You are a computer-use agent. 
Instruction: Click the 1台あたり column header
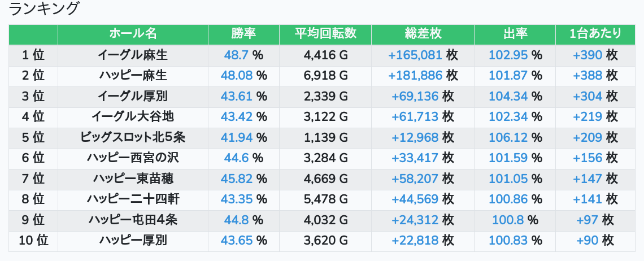click(x=595, y=34)
